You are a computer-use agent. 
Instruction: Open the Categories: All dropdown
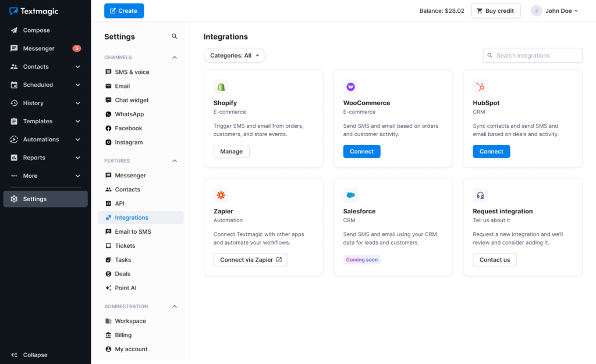tap(235, 55)
